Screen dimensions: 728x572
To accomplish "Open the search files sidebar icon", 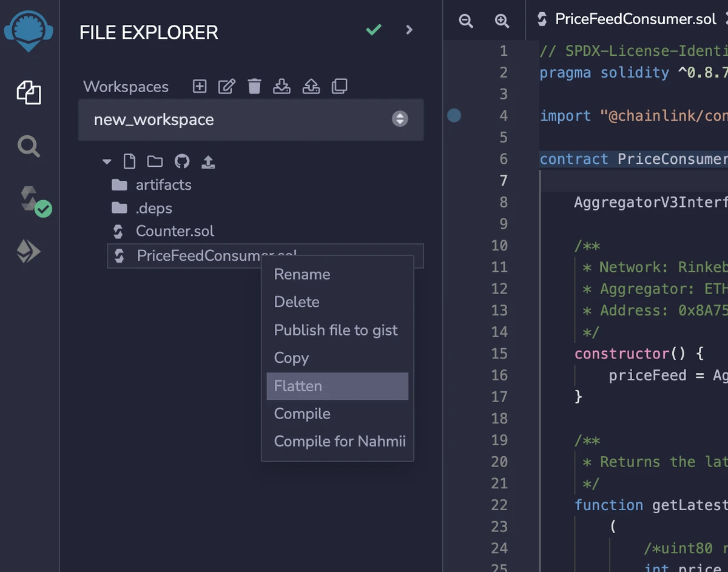I will 29,146.
